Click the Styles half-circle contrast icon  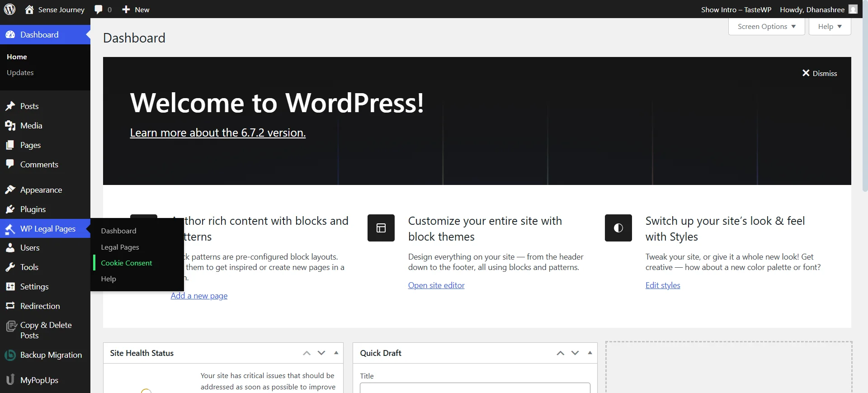(x=618, y=228)
